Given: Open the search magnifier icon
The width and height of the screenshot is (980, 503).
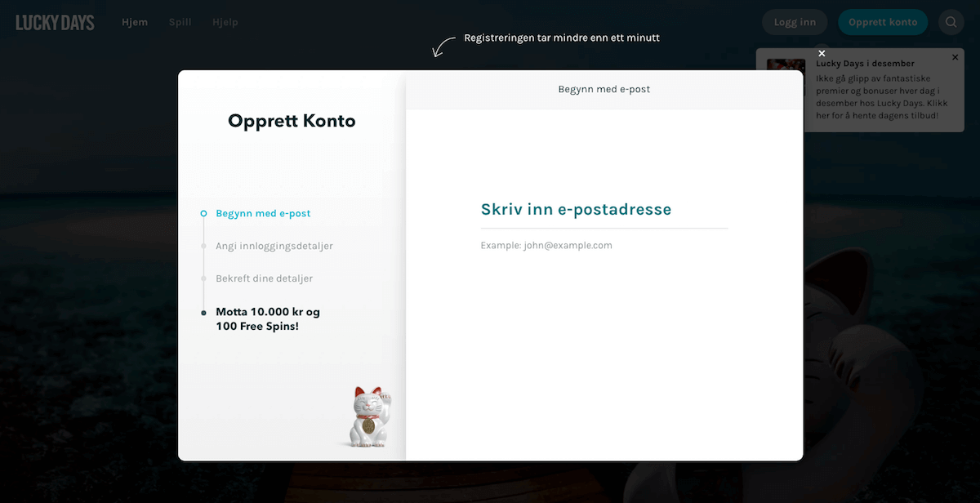Looking at the screenshot, I should coord(951,22).
